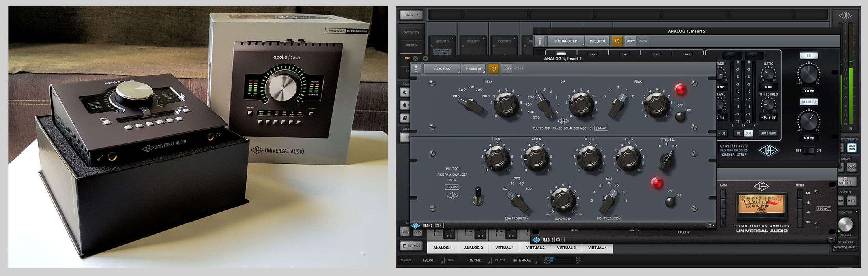
Task: Open the INTERNAL clock source dropdown
Action: click(522, 261)
